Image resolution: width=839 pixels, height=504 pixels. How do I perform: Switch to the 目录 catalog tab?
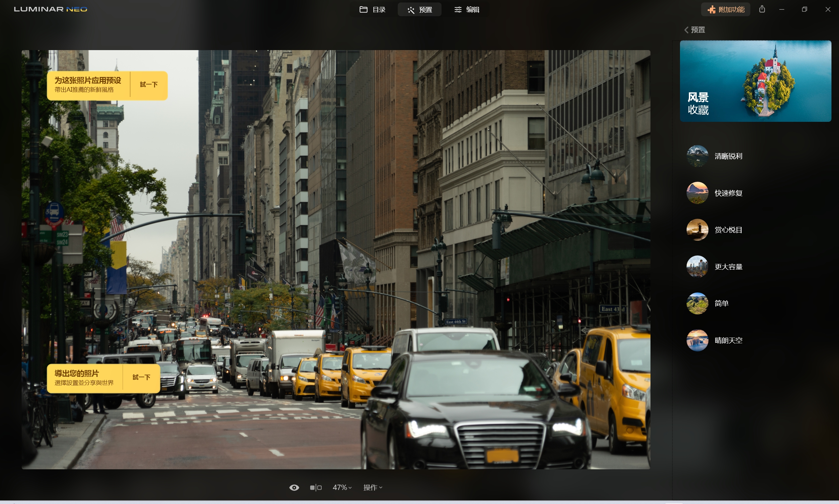(372, 9)
